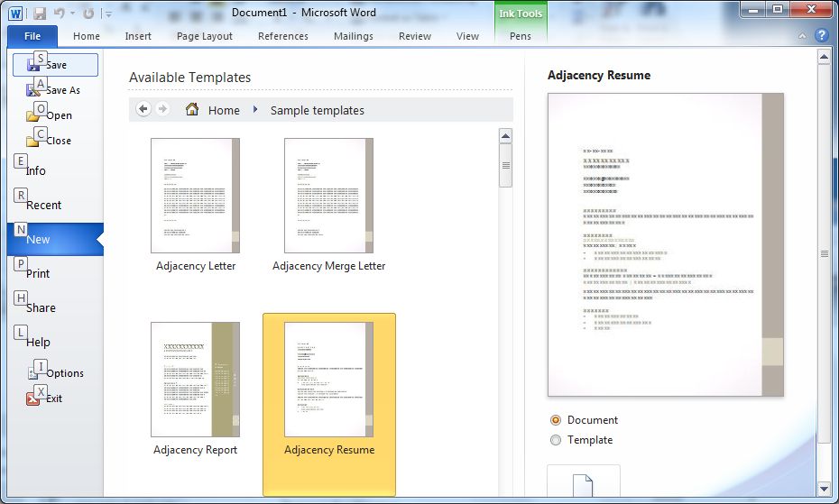Switch to the Page Layout tab

(x=205, y=36)
